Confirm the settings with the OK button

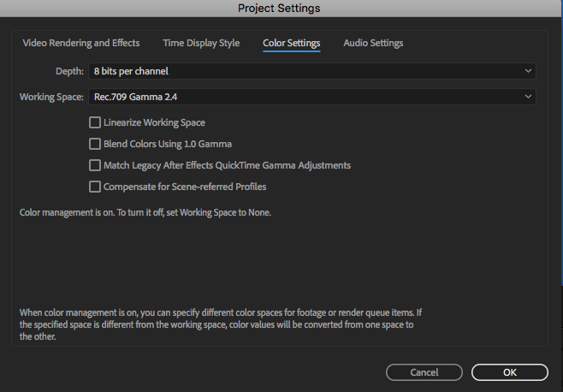(x=509, y=372)
